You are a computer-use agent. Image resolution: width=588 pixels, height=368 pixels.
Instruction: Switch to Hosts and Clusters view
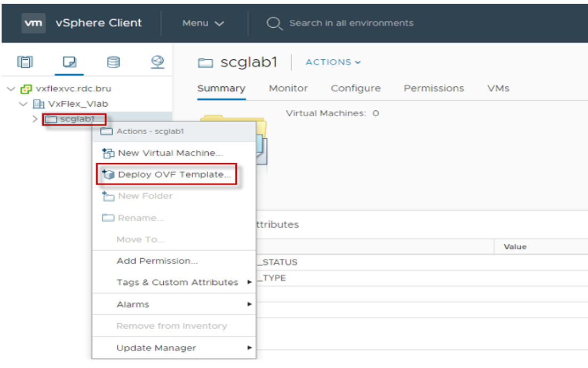(26, 61)
